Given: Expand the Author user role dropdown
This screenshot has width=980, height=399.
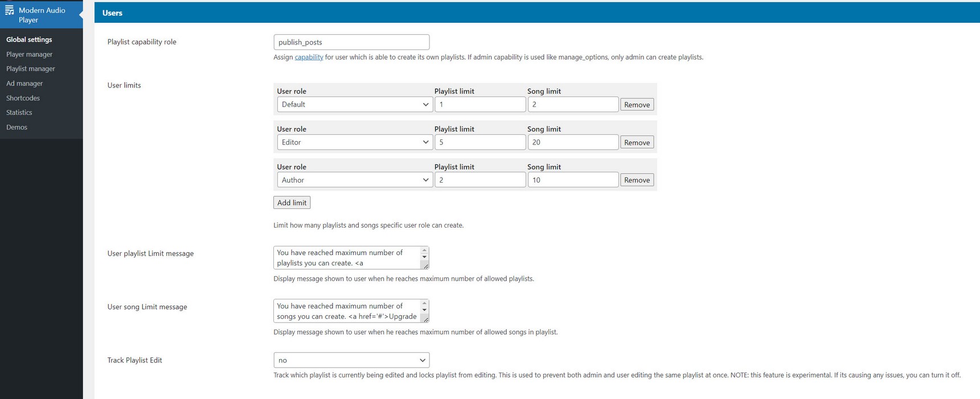Looking at the screenshot, I should [354, 180].
